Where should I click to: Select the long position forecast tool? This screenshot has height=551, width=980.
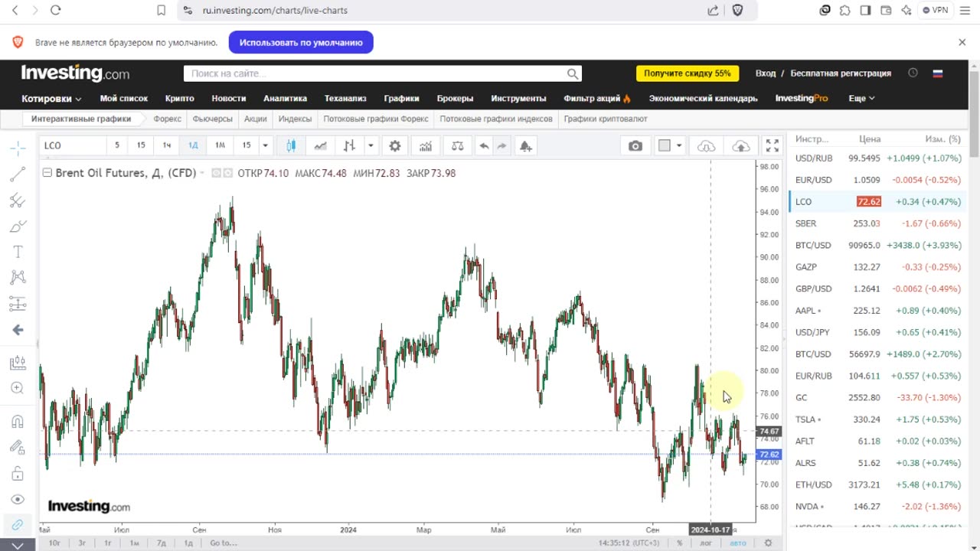tap(18, 304)
